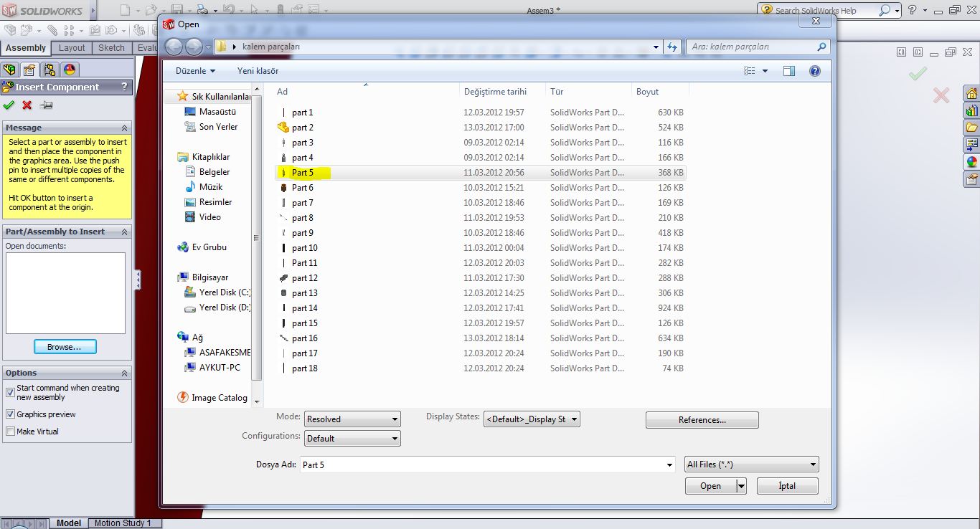Open the Mode dropdown showing Resolved

(x=352, y=419)
